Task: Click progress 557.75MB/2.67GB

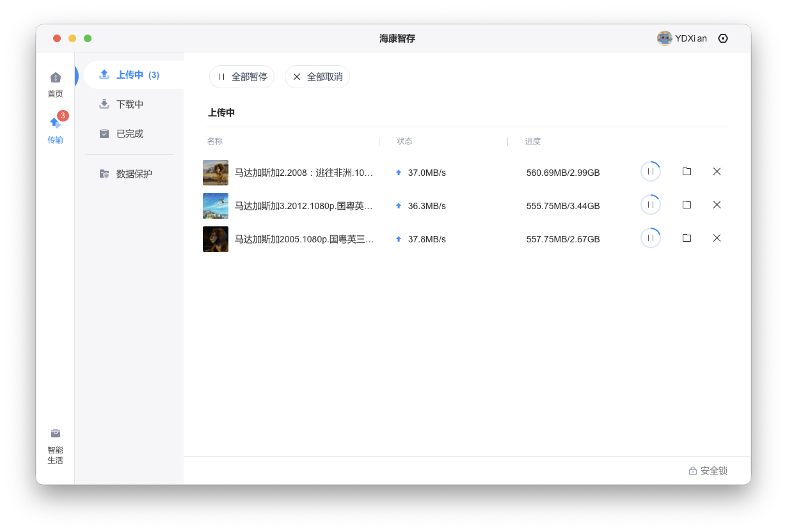Action: [563, 239]
